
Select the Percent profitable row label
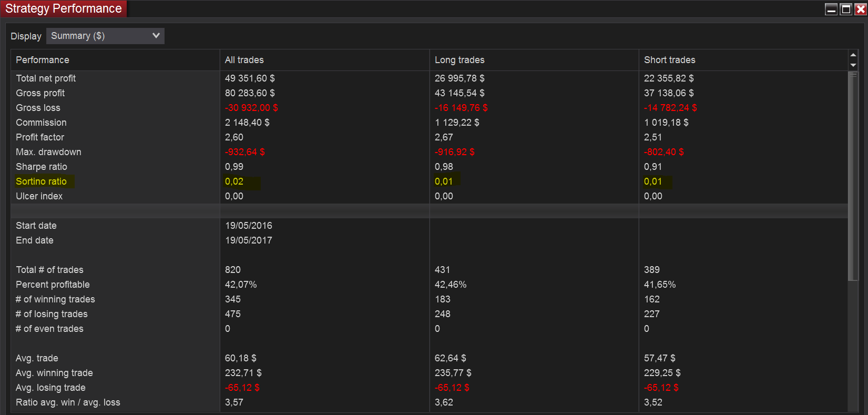click(53, 285)
